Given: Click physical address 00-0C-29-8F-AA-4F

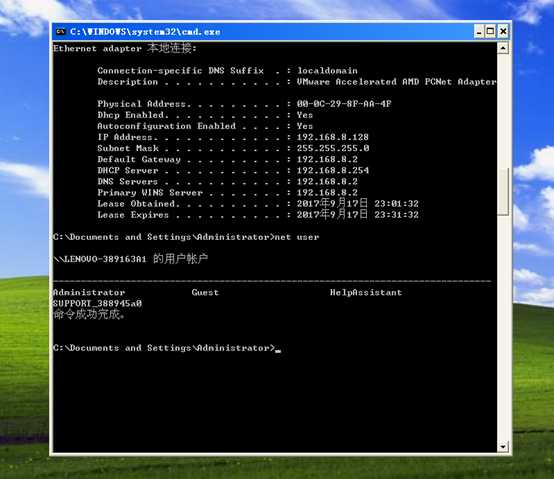Looking at the screenshot, I should pyautogui.click(x=344, y=104).
